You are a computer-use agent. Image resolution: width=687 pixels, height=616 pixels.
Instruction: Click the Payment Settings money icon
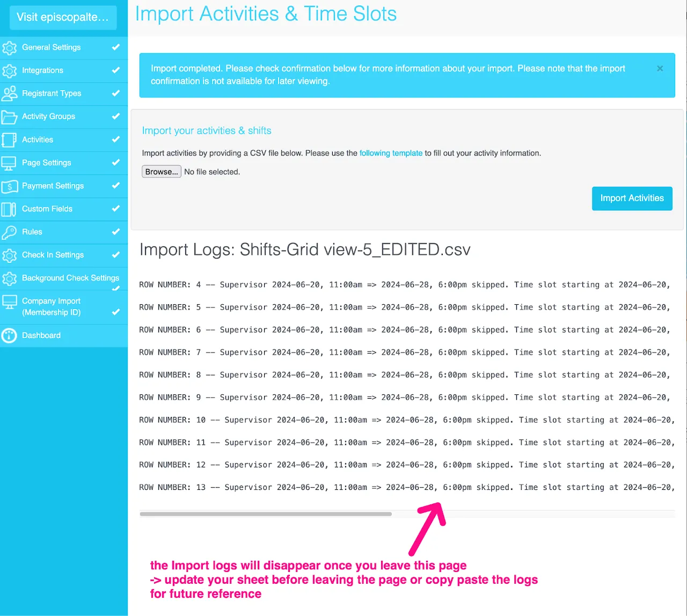click(x=10, y=186)
